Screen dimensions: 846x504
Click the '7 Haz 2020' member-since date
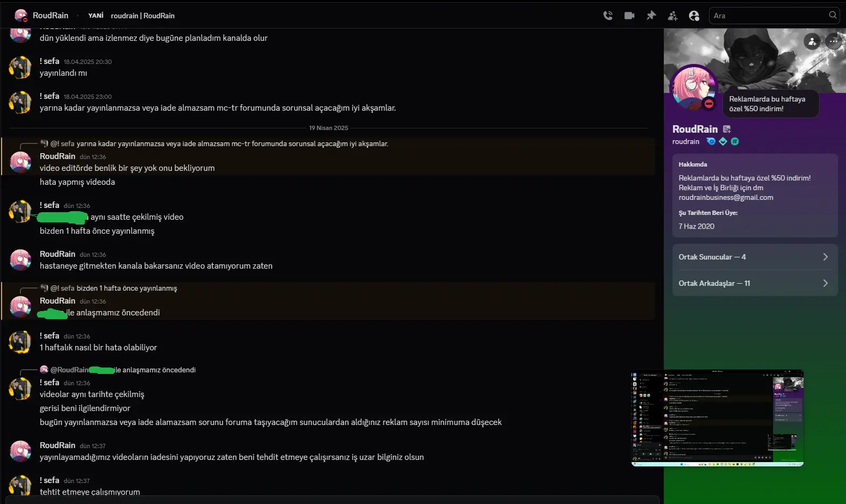[x=697, y=226]
